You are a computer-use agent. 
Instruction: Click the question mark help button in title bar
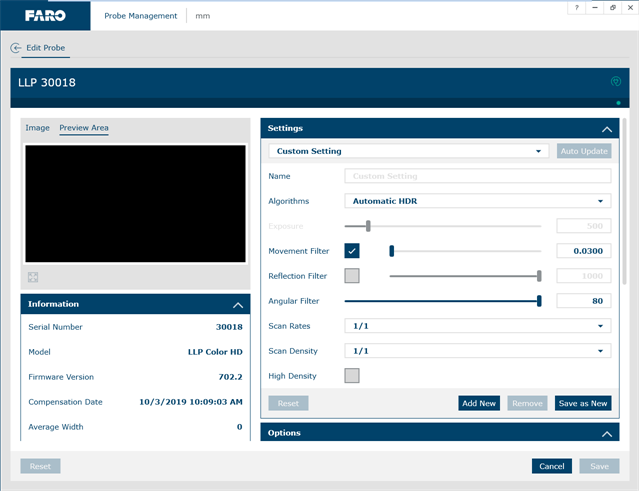[576, 8]
